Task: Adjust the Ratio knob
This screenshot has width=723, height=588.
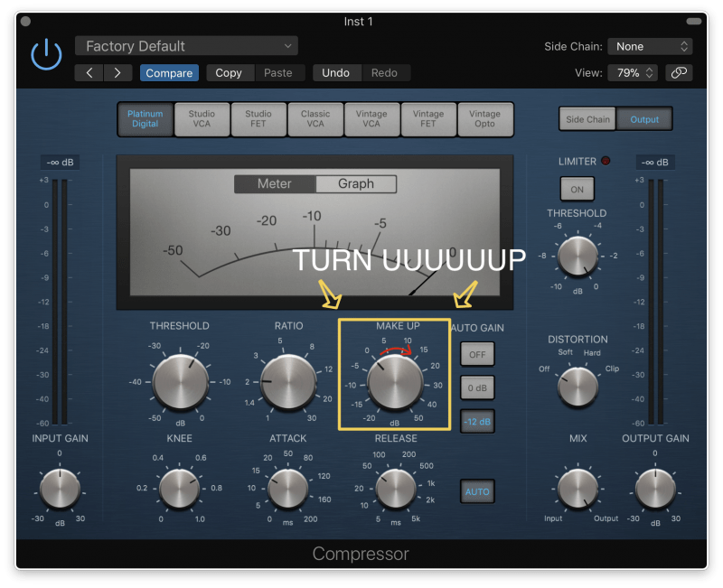Action: pyautogui.click(x=287, y=383)
